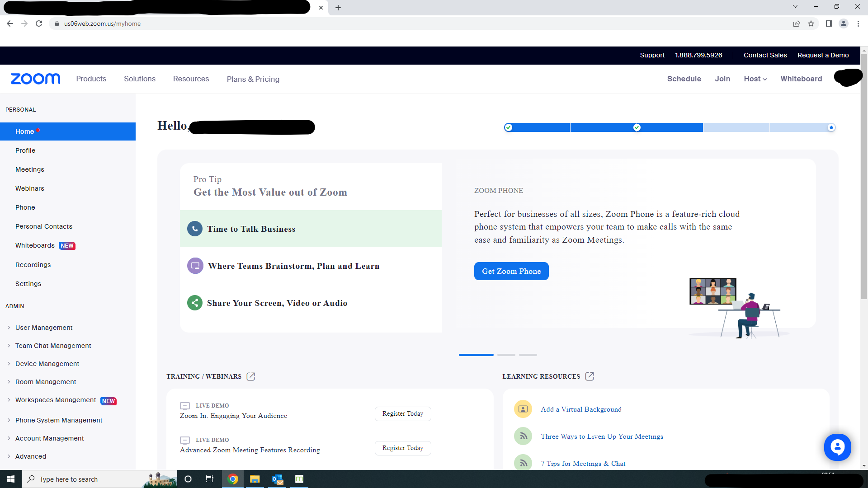Expand Phone System Management section
Image resolution: width=868 pixels, height=488 pixels.
(x=59, y=420)
